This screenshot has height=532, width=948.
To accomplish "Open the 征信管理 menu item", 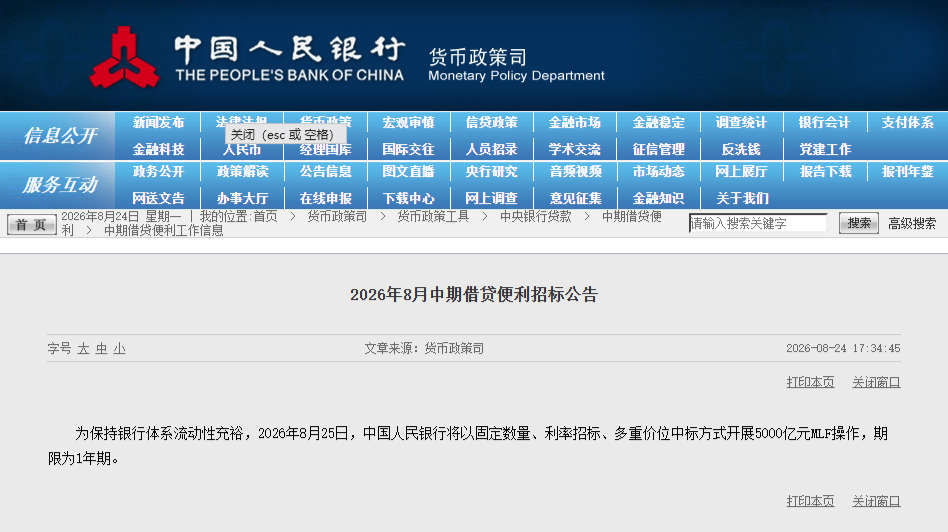I will click(658, 149).
